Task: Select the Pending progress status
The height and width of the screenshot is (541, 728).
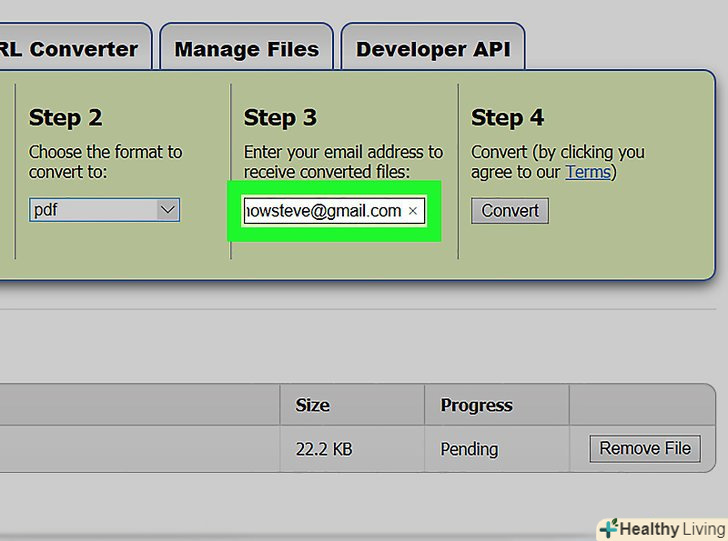Action: pos(469,450)
